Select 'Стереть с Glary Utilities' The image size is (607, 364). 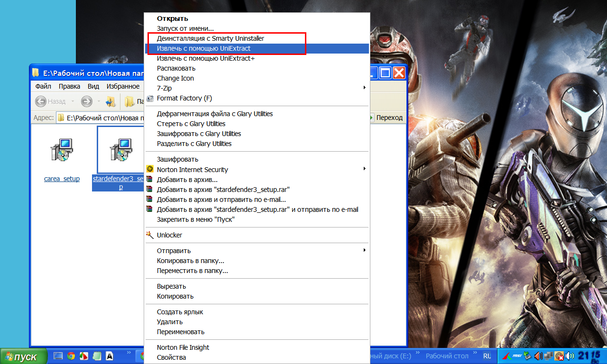[x=257, y=124]
